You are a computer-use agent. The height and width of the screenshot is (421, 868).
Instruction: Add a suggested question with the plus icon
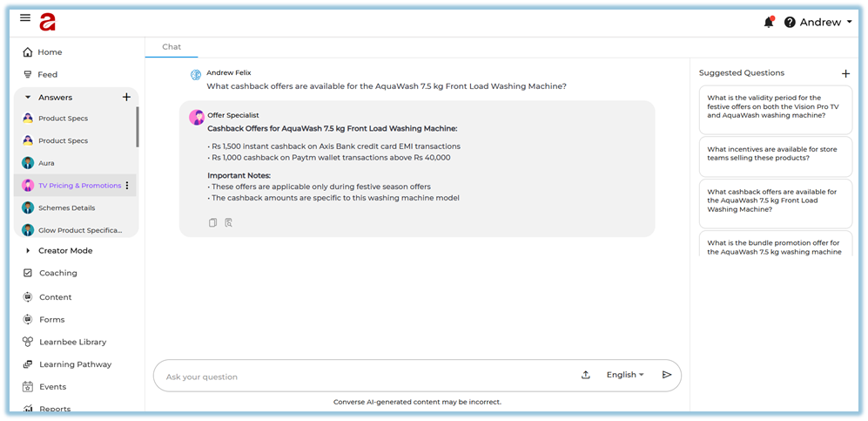point(845,73)
